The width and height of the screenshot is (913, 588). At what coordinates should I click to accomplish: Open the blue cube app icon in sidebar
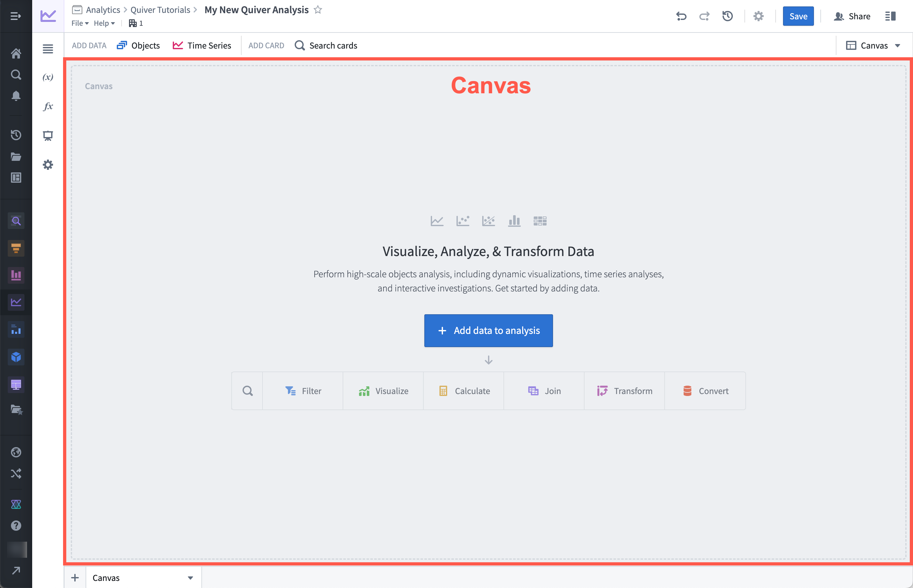point(16,357)
